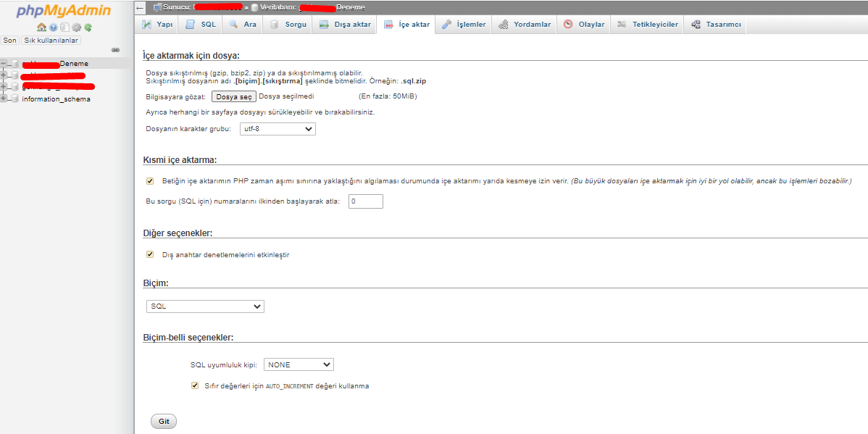The width and height of the screenshot is (868, 434).
Task: Open navigation panel settings gear icon
Action: click(x=76, y=27)
